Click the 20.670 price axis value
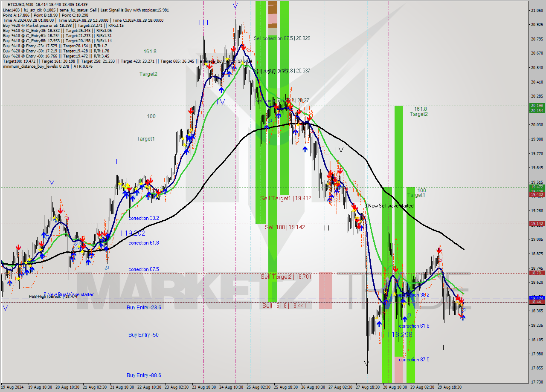 (x=537, y=53)
